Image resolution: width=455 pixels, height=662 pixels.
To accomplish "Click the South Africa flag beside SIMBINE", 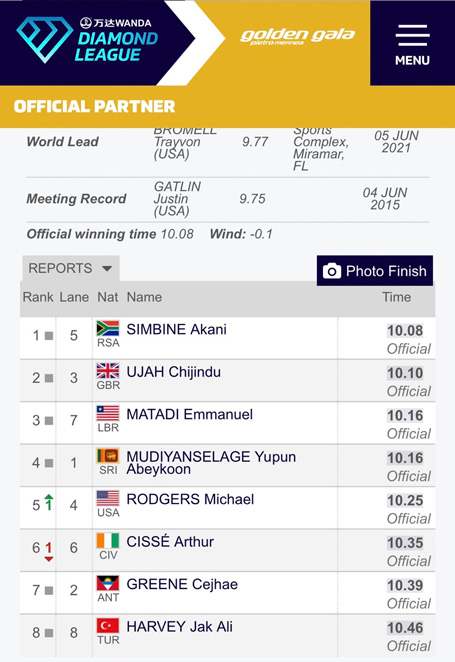I will pos(108,328).
